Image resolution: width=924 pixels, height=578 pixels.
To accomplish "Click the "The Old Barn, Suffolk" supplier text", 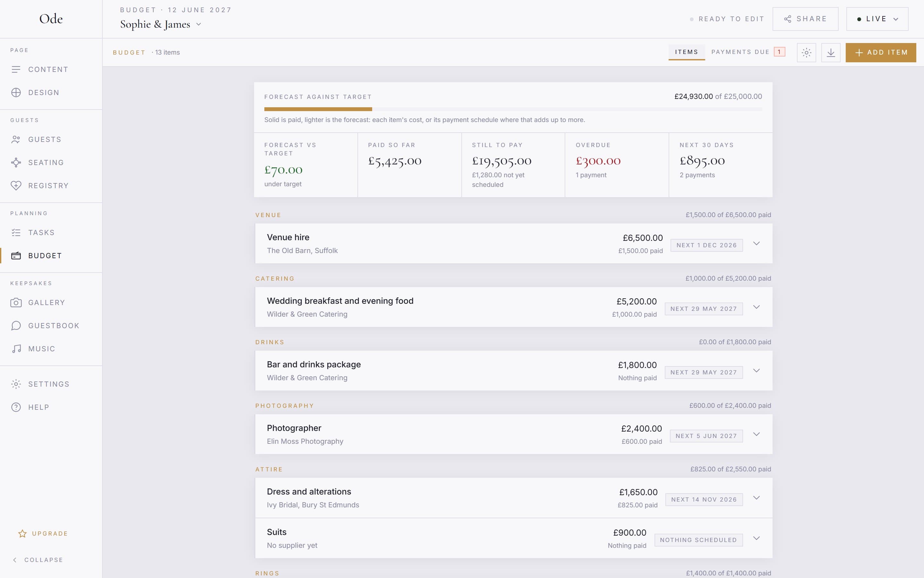I will pos(302,251).
